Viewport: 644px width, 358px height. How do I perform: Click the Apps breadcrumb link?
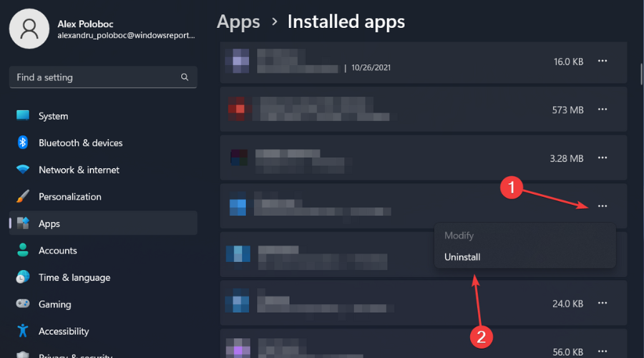point(238,21)
